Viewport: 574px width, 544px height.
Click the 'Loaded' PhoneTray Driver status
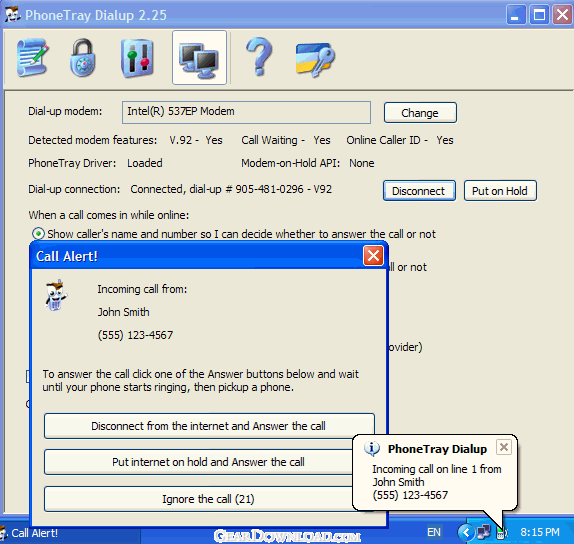pyautogui.click(x=145, y=163)
